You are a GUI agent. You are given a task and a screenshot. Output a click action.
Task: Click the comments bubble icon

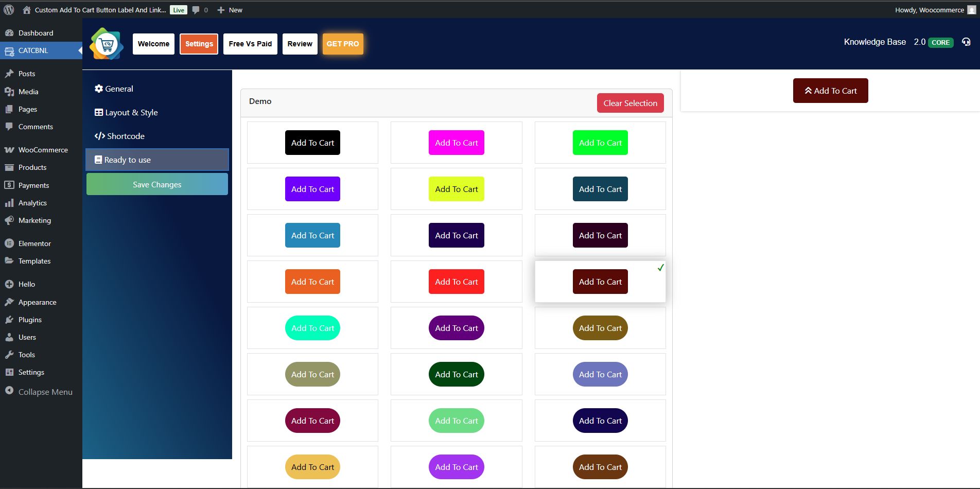[x=196, y=10]
